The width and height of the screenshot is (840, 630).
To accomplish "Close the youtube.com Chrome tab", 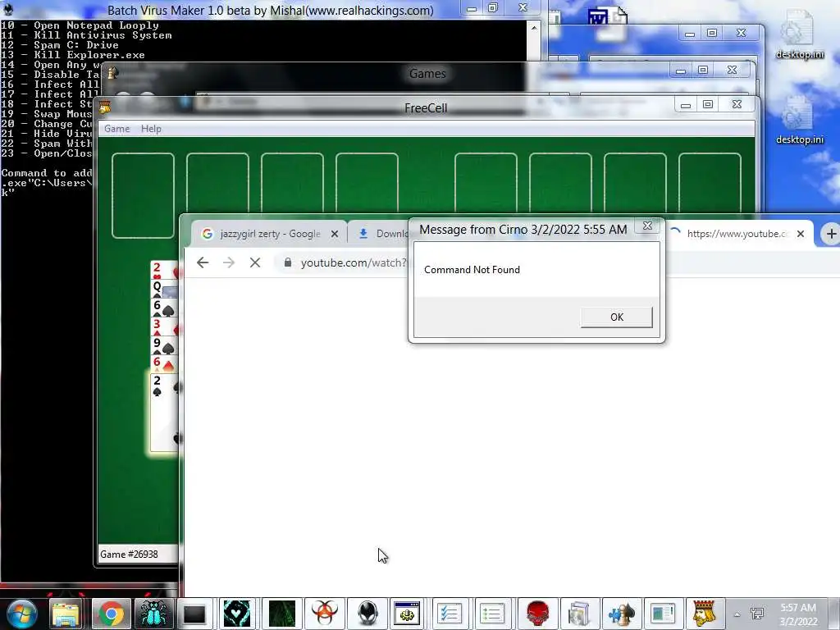I will pyautogui.click(x=801, y=234).
